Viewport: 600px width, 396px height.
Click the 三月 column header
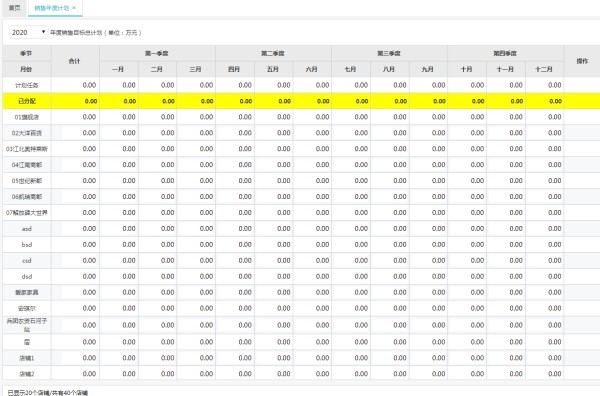pyautogui.click(x=195, y=69)
